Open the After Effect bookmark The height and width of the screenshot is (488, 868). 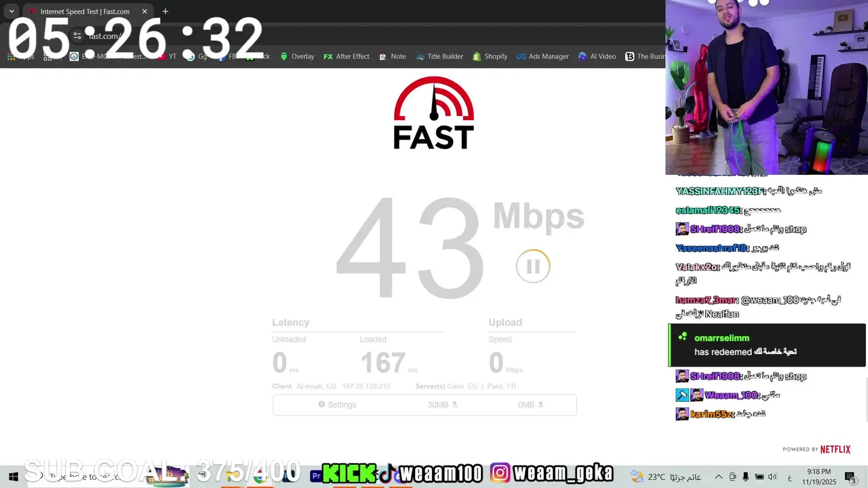[x=347, y=56]
